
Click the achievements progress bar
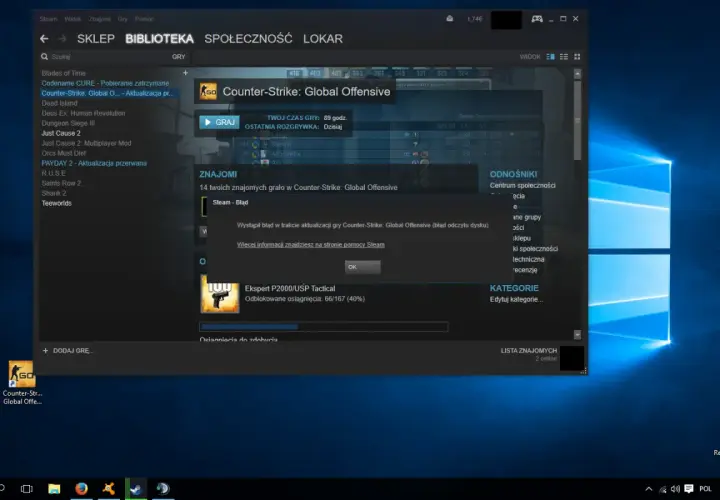click(x=324, y=327)
